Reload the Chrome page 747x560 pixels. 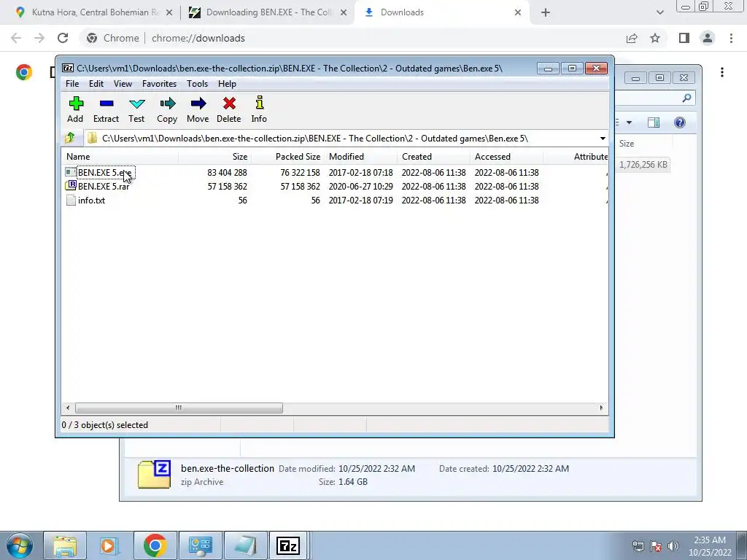pos(63,38)
